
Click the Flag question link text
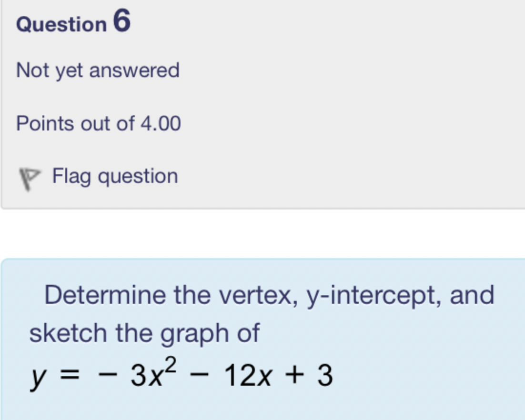click(x=115, y=176)
